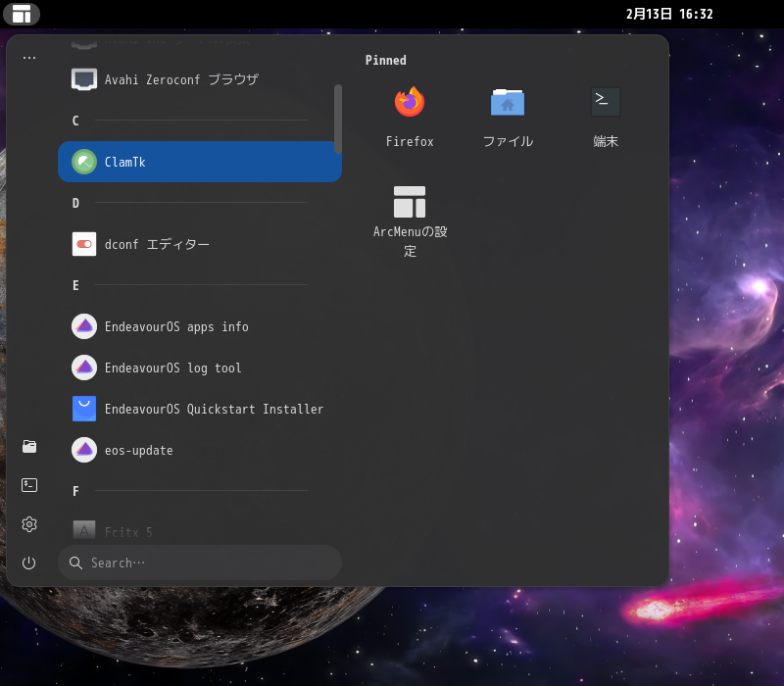The width and height of the screenshot is (784, 686).
Task: Run eos-update from the app list
Action: (140, 450)
